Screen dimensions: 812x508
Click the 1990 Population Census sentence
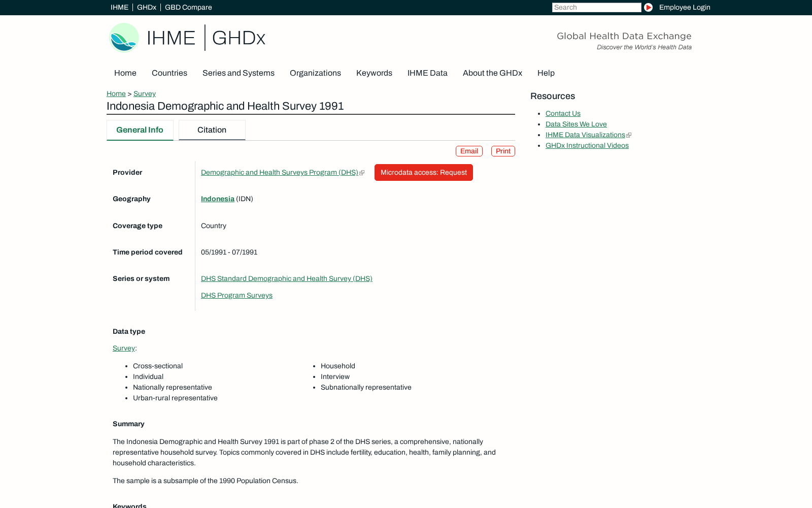[205, 481]
